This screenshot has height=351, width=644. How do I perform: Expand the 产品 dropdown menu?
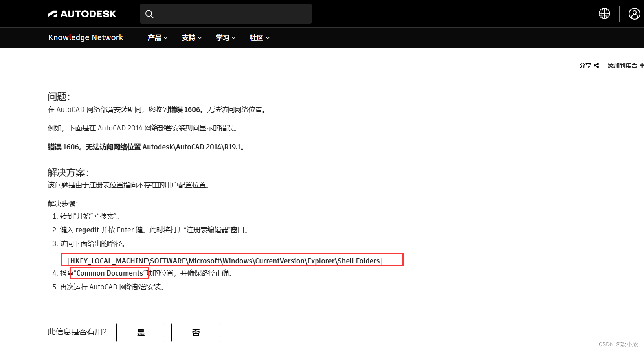click(157, 38)
